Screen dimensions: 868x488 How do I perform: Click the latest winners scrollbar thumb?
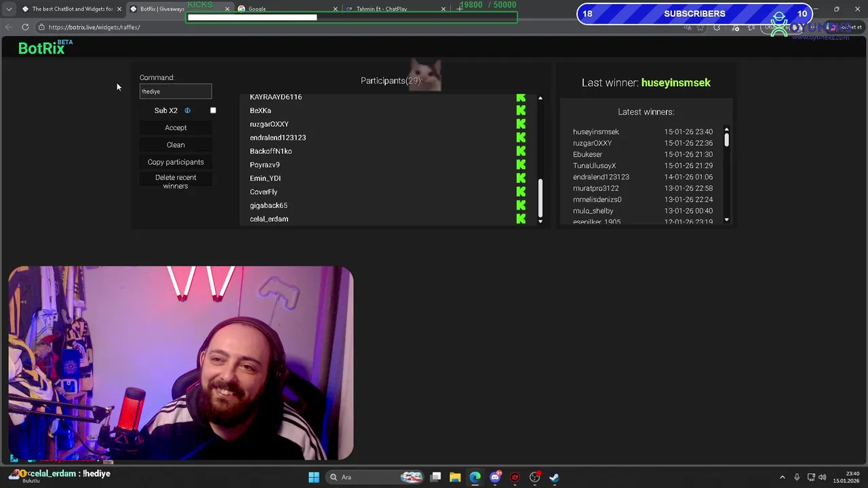coord(726,140)
